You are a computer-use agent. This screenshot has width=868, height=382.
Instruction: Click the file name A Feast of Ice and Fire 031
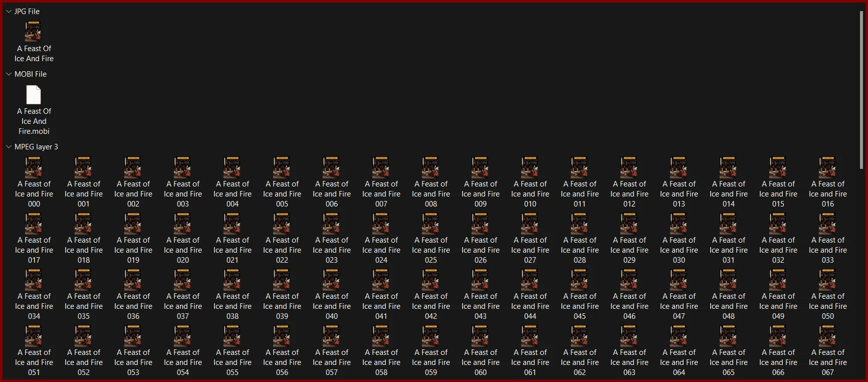pos(729,250)
